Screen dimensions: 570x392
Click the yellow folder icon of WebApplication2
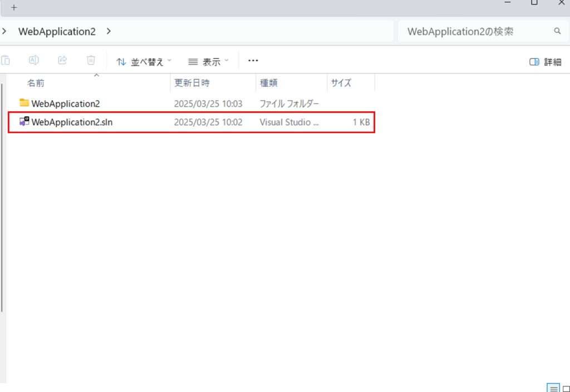pos(24,103)
